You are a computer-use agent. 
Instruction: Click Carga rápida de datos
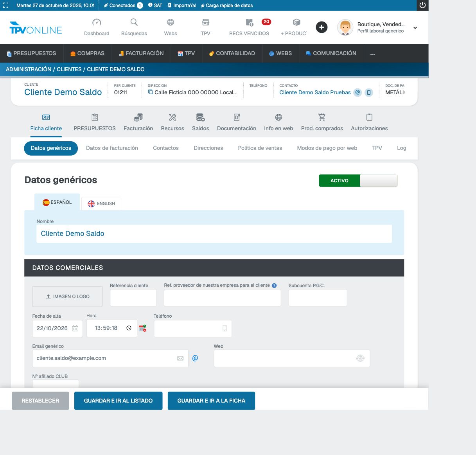227,5
